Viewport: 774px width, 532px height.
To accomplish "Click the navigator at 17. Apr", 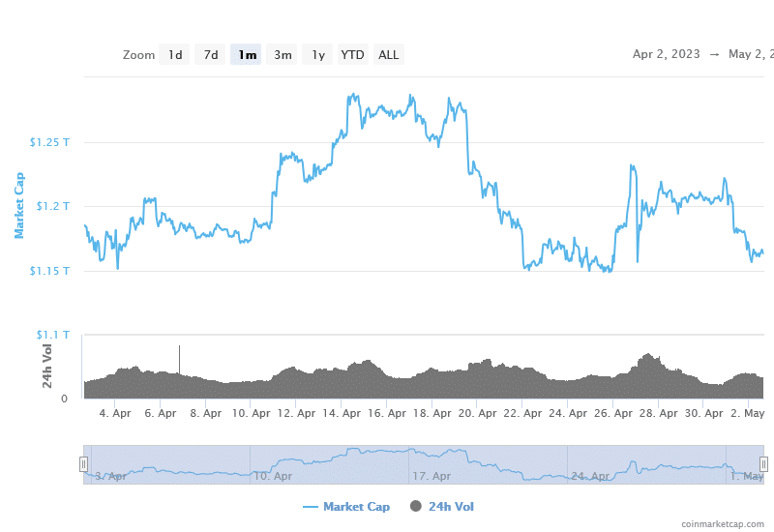I will tap(432, 476).
